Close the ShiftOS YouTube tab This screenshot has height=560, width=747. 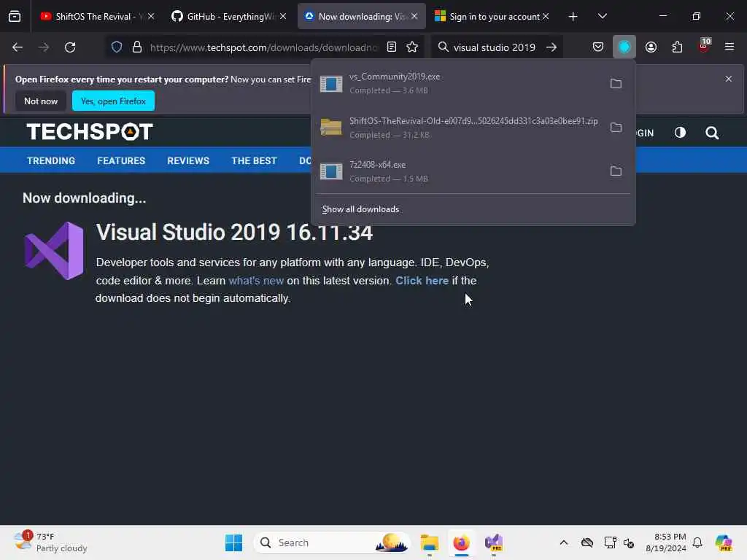[151, 16]
